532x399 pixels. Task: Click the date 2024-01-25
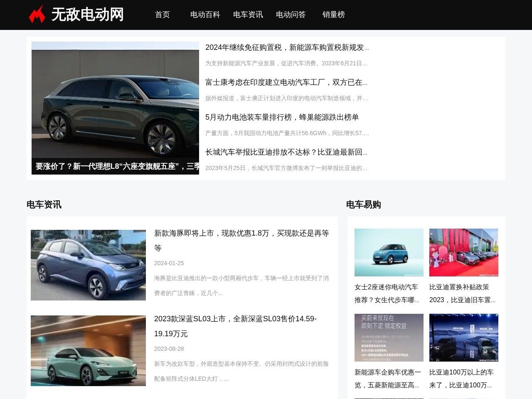169,263
